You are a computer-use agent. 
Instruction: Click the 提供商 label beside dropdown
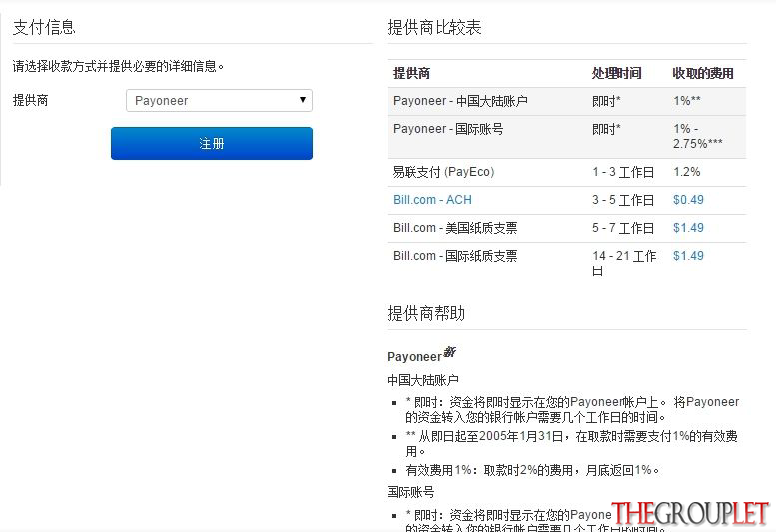point(31,101)
